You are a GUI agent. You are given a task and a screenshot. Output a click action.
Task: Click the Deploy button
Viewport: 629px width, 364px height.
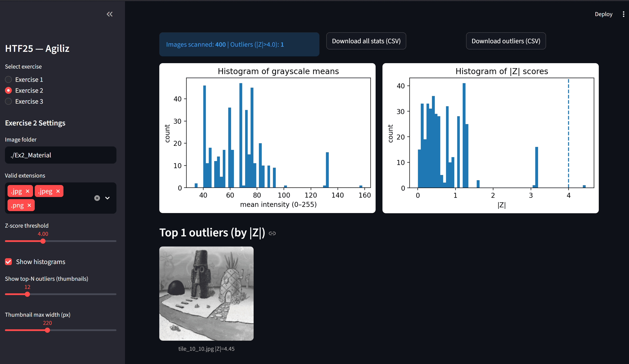[603, 14]
